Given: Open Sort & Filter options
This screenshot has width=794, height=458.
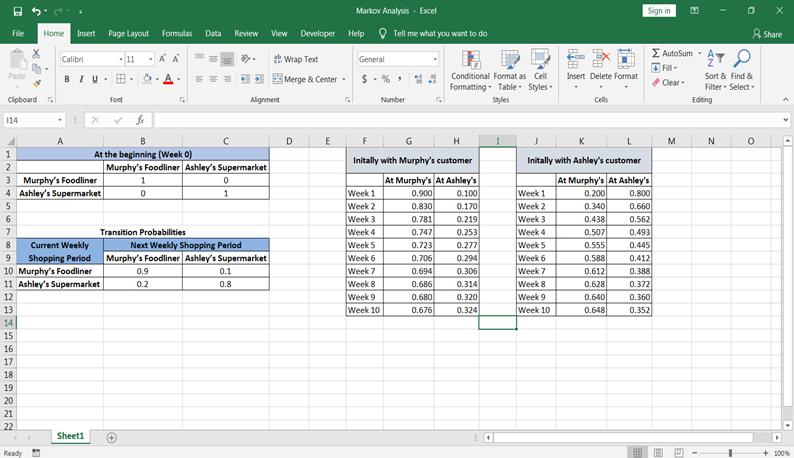Looking at the screenshot, I should (716, 70).
